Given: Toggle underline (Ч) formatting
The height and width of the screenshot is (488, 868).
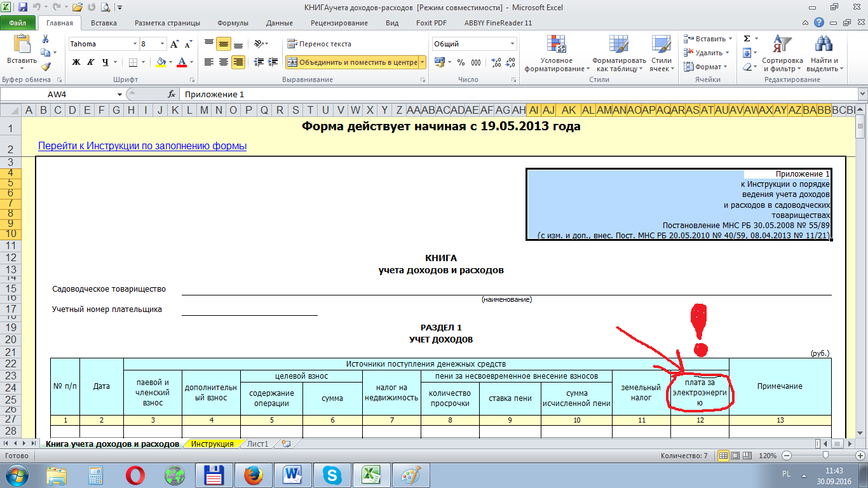Looking at the screenshot, I should click(105, 62).
